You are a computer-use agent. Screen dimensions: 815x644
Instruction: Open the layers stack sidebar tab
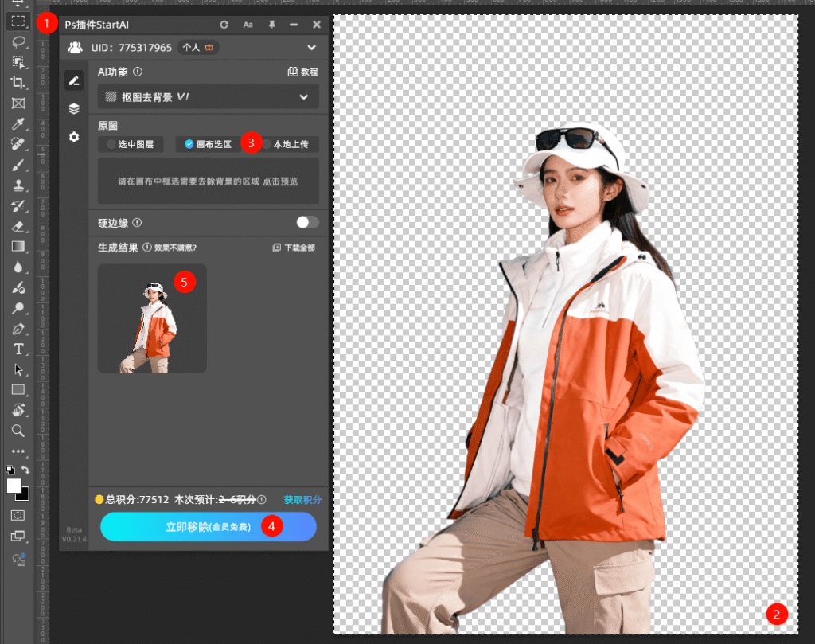[74, 108]
